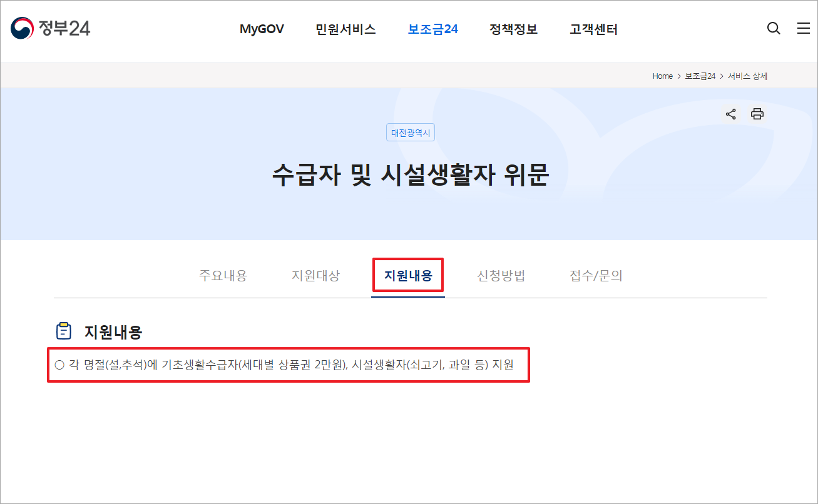The height and width of the screenshot is (504, 818).
Task: Open the 신청방법 tab
Action: [x=501, y=275]
